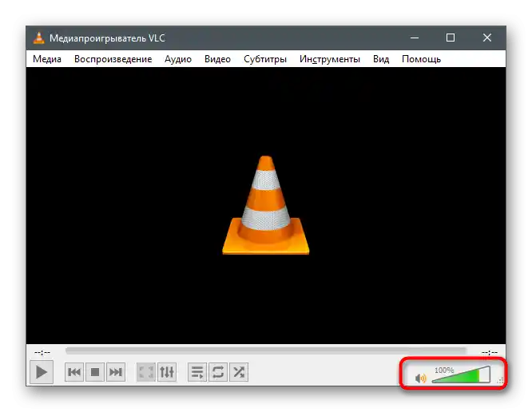The width and height of the screenshot is (532, 412).
Task: Show the playlist panel
Action: [x=197, y=372]
